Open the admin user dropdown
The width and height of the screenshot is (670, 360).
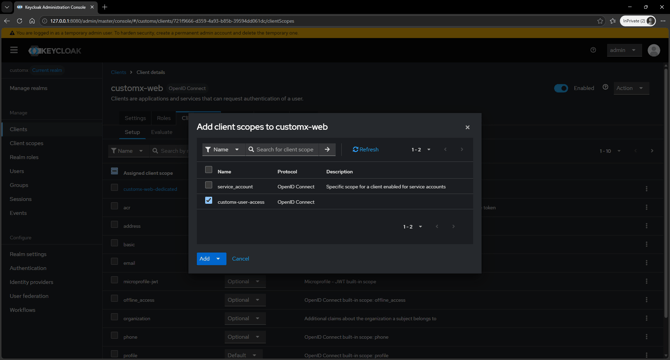tap(623, 50)
